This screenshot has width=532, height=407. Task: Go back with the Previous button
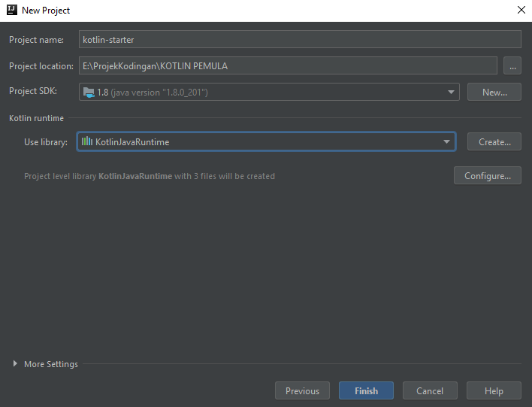[x=302, y=390]
